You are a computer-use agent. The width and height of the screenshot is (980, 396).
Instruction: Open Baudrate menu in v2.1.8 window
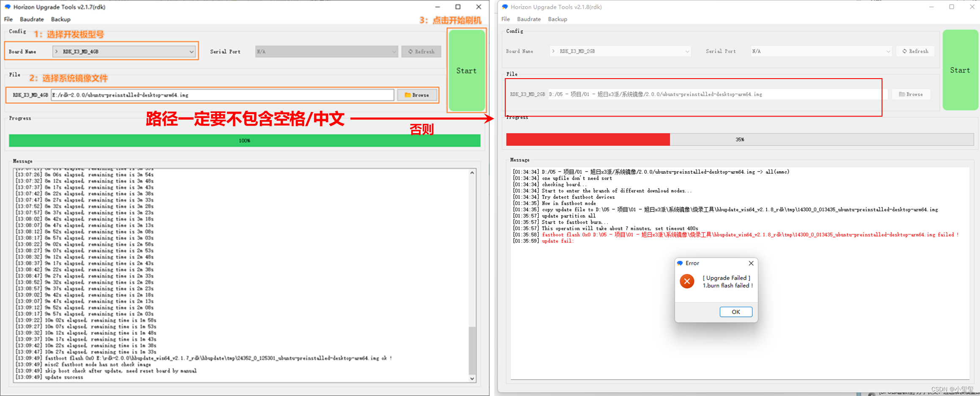529,19
